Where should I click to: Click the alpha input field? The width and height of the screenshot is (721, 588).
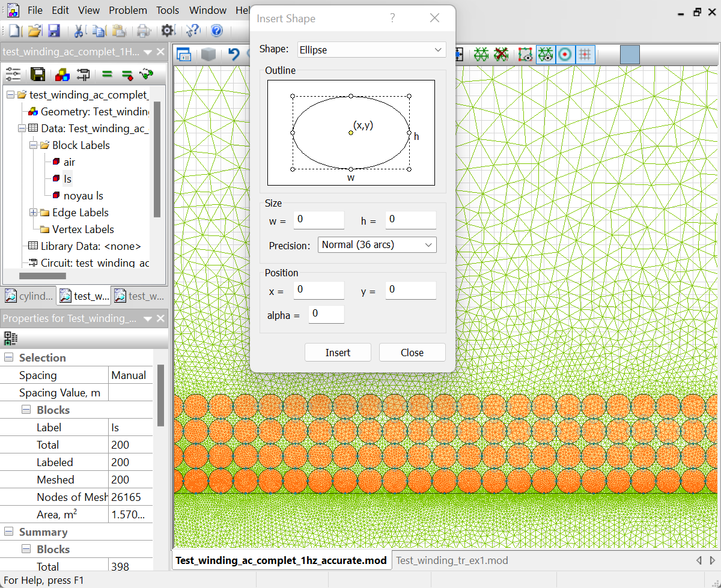(x=326, y=314)
